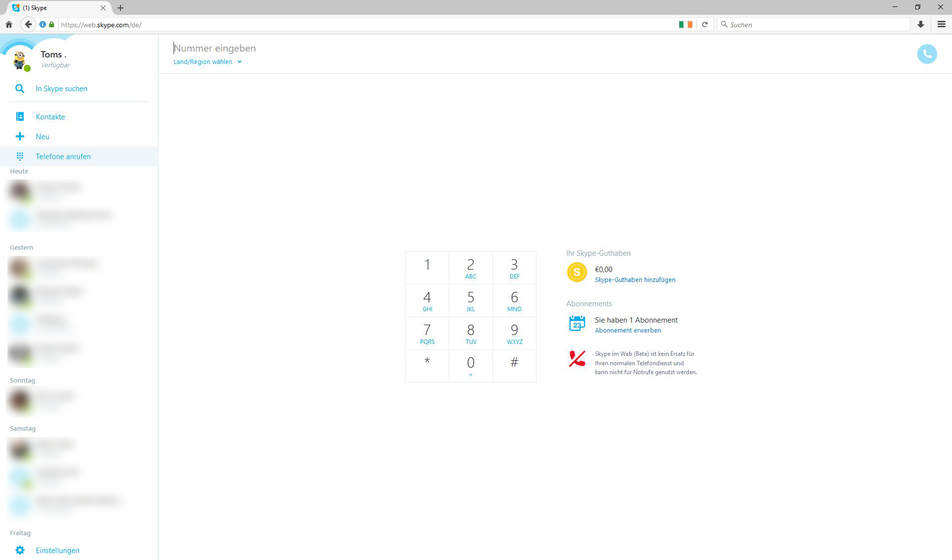952x560 pixels.
Task: Close the Skype browser tab
Action: click(x=103, y=8)
